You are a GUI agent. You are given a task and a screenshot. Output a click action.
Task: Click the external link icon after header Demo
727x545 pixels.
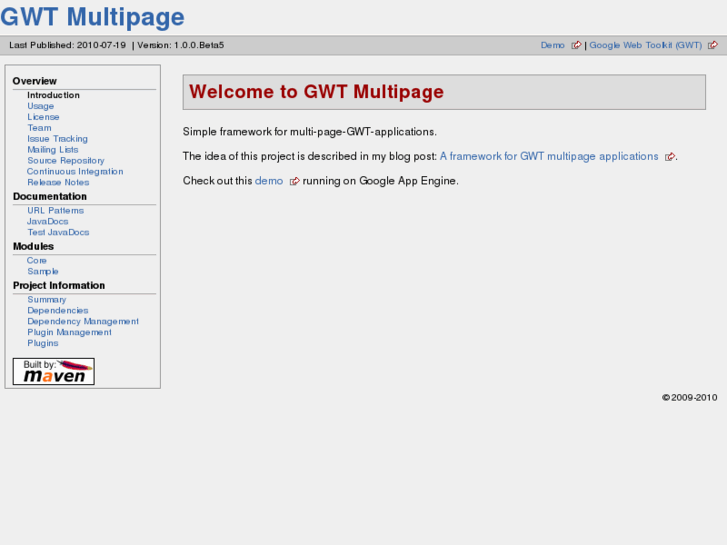click(x=576, y=45)
